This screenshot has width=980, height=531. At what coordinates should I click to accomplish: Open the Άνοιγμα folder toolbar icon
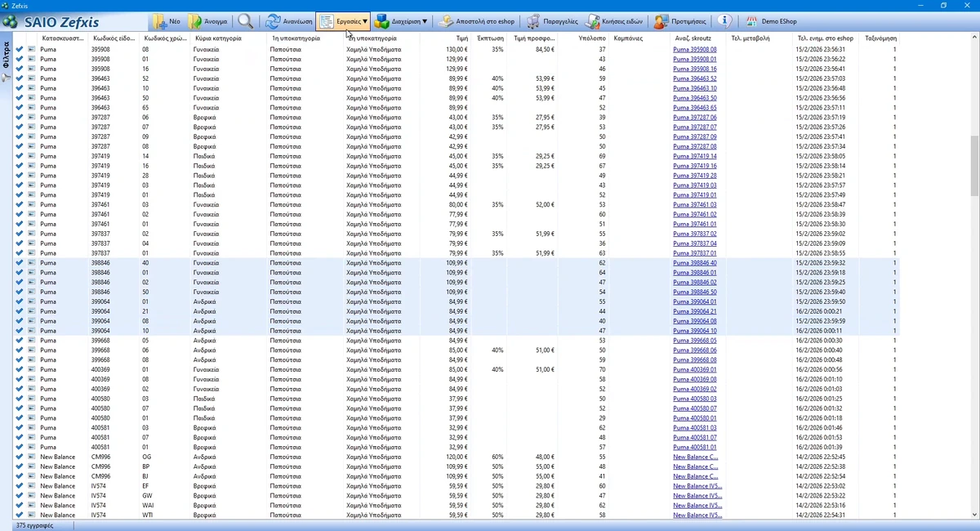click(194, 22)
